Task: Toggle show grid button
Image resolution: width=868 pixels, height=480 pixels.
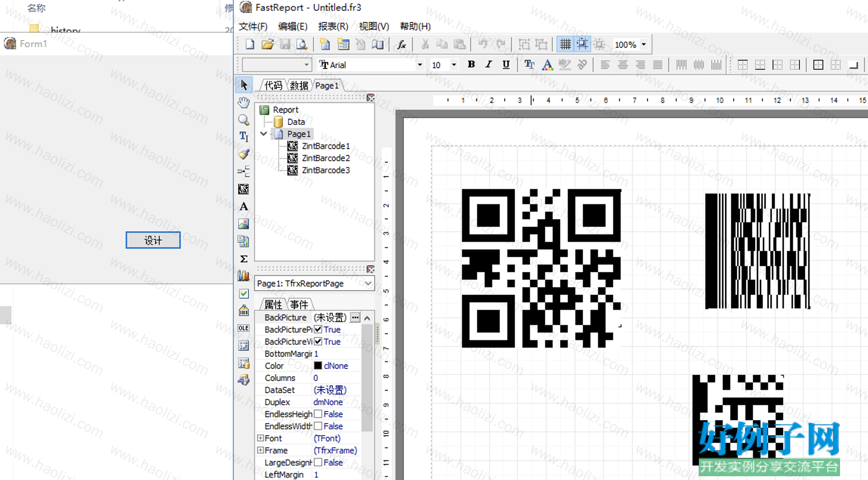Action: pyautogui.click(x=565, y=45)
